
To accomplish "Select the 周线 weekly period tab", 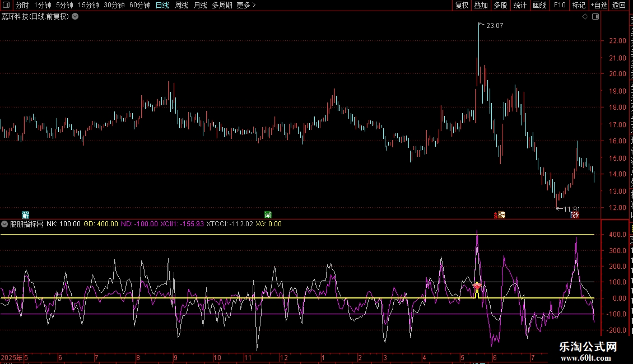I will pyautogui.click(x=181, y=5).
